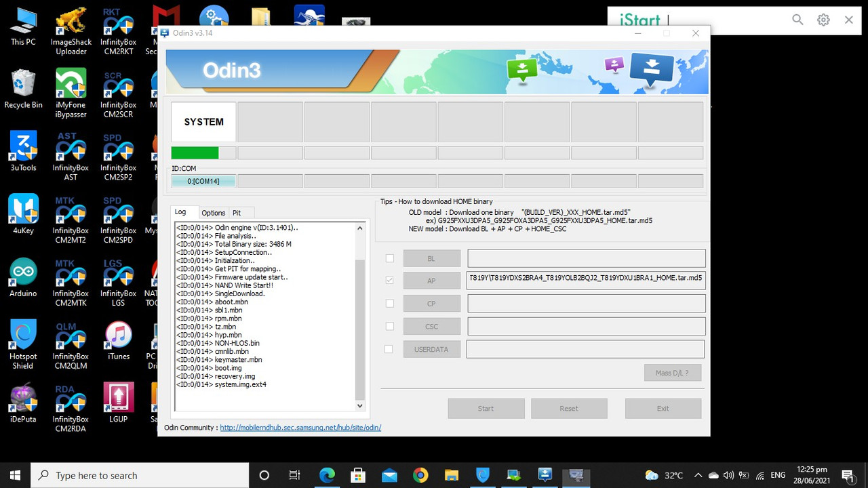Click the Mass D/L ? button
The width and height of the screenshot is (868, 488).
coord(673,373)
